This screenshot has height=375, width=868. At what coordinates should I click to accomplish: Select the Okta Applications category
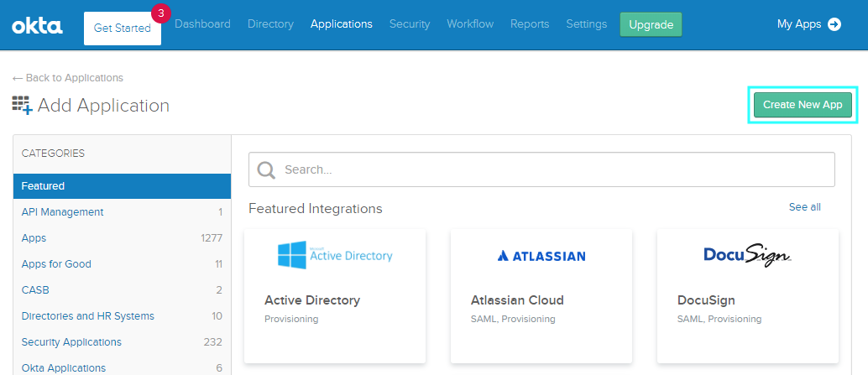(x=122, y=367)
